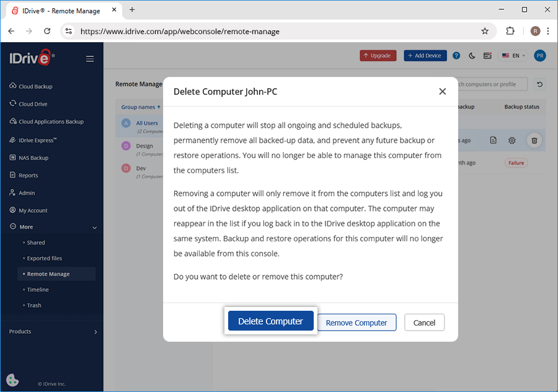
Task: Click the IDrive logo
Action: click(32, 58)
